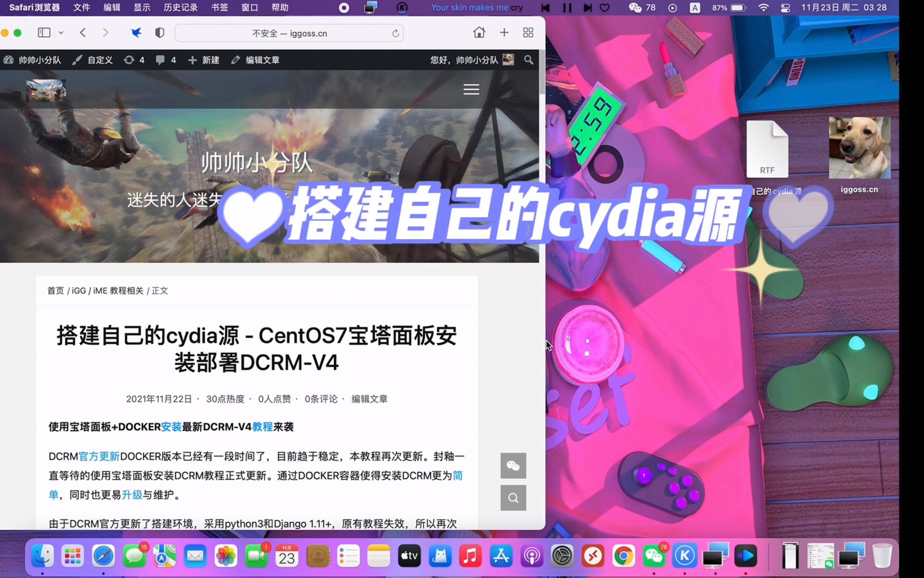
Task: Open the iggoss.cn dog image file
Action: click(860, 148)
